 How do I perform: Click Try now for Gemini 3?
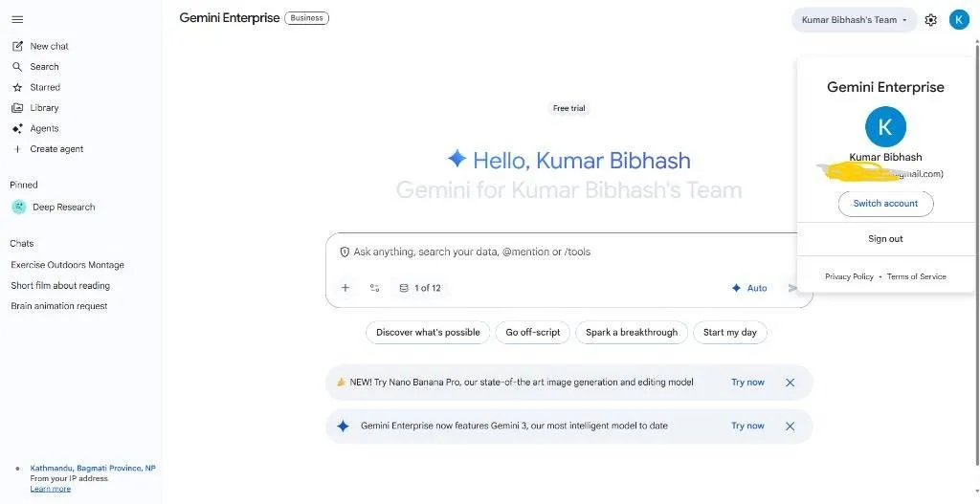pyautogui.click(x=747, y=426)
